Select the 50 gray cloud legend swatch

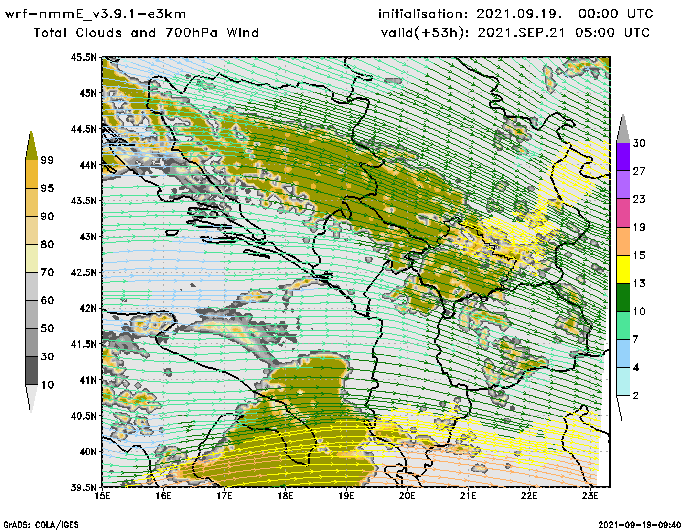[x=32, y=314]
